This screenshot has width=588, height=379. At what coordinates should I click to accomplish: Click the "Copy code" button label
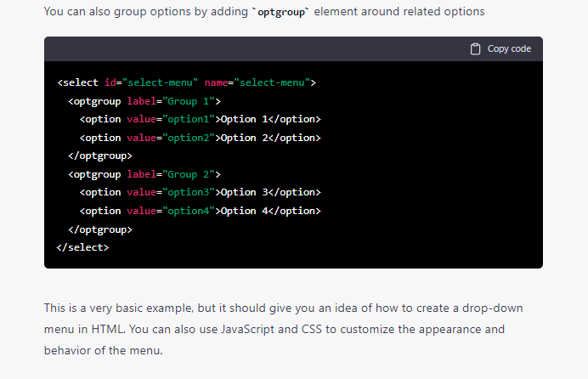509,49
